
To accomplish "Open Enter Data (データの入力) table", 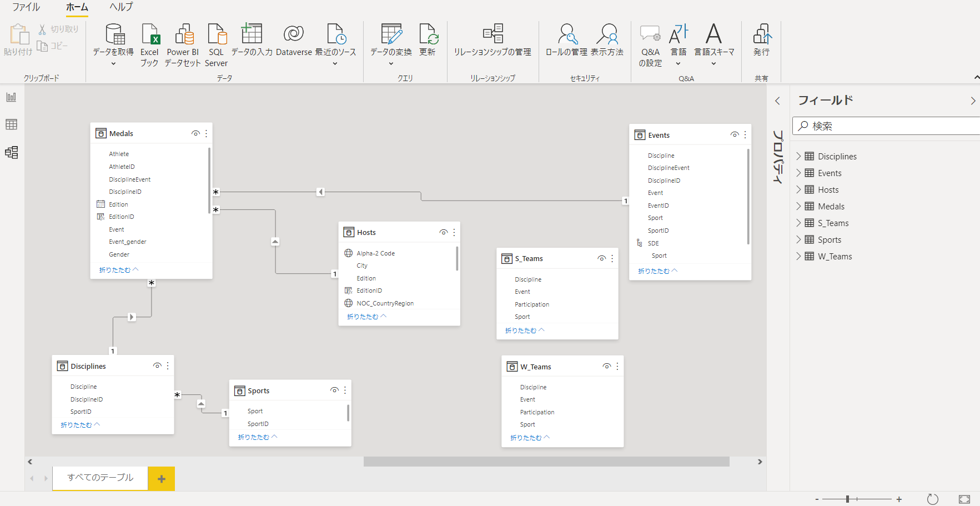I will pos(252,40).
